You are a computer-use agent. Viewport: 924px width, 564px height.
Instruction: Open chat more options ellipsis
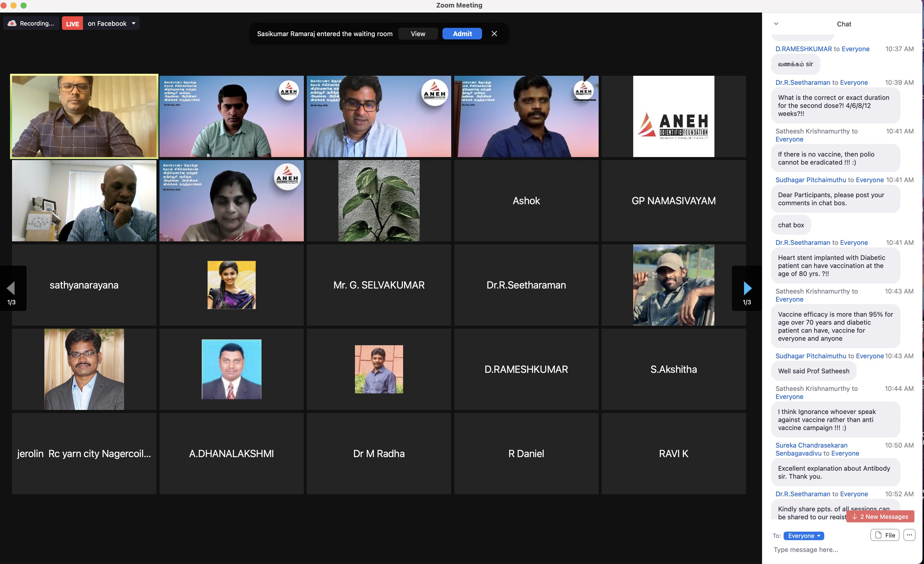[x=909, y=535]
